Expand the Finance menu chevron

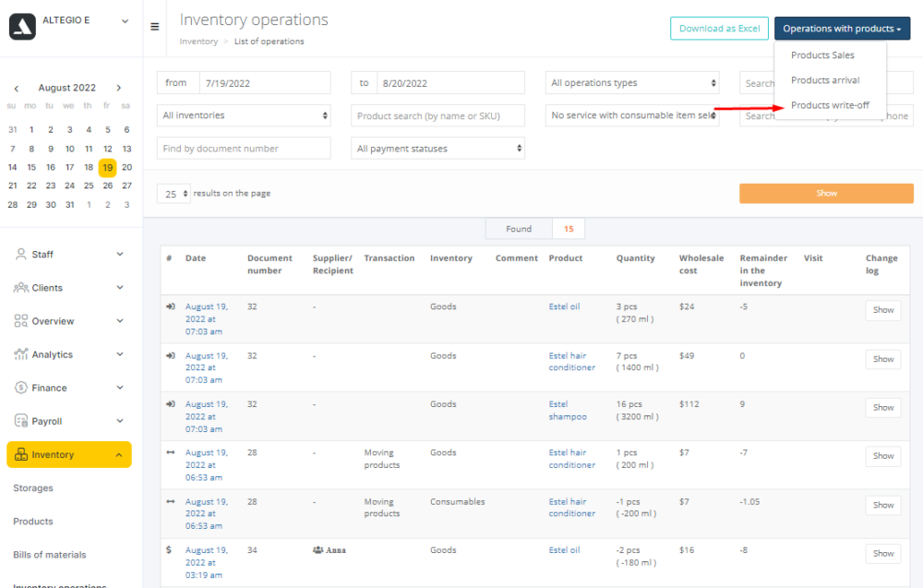coord(120,388)
